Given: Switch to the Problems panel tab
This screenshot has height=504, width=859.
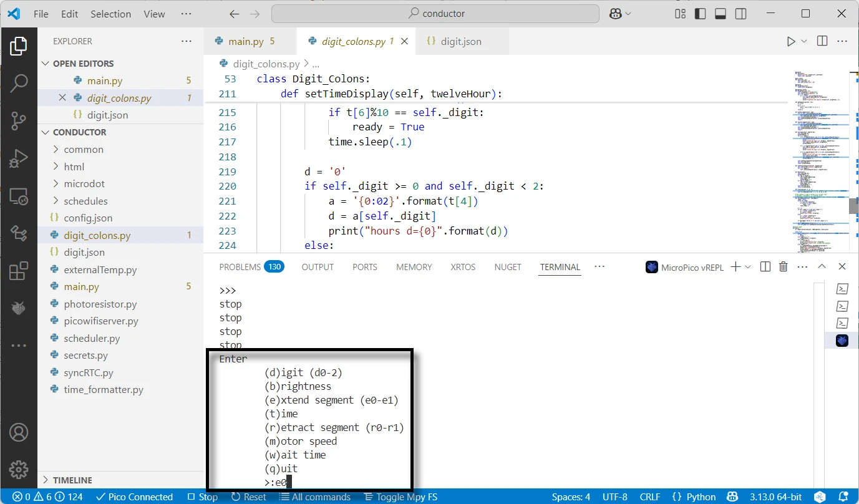Looking at the screenshot, I should 251,267.
